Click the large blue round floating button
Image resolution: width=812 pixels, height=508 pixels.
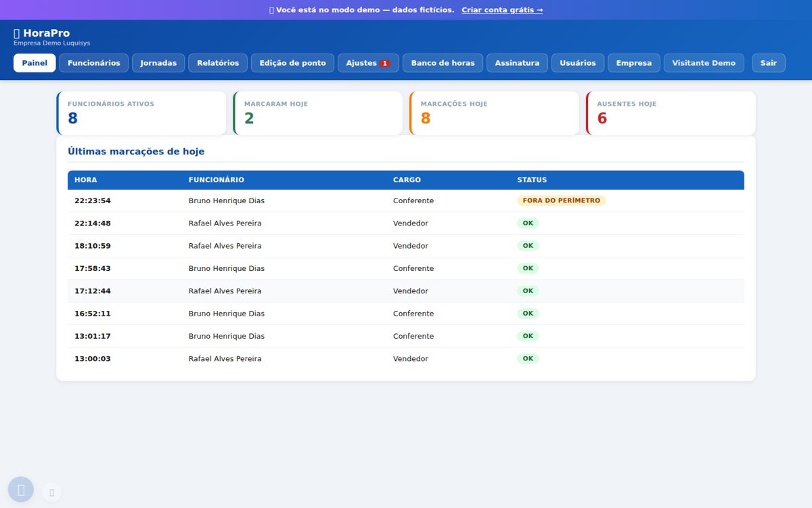pyautogui.click(x=21, y=490)
